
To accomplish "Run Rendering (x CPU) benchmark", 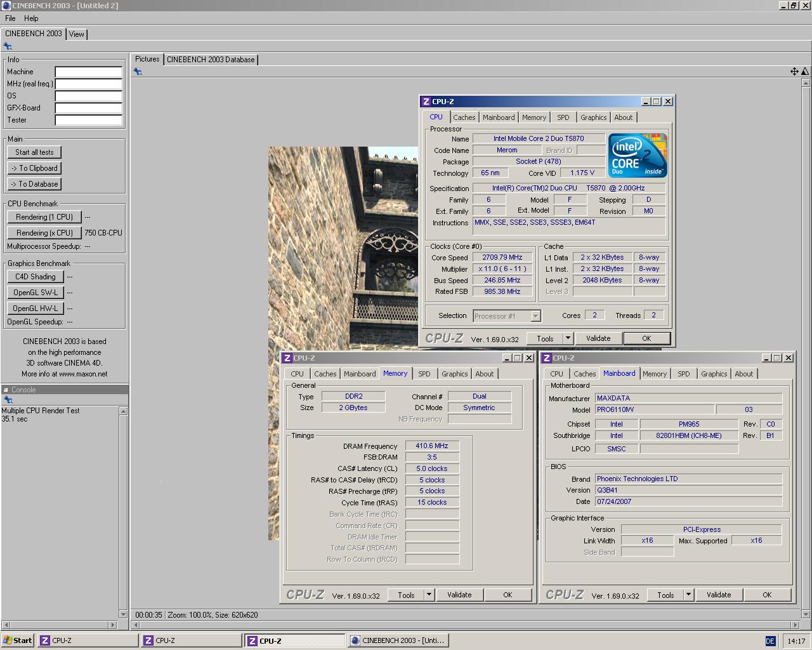I will coord(44,233).
